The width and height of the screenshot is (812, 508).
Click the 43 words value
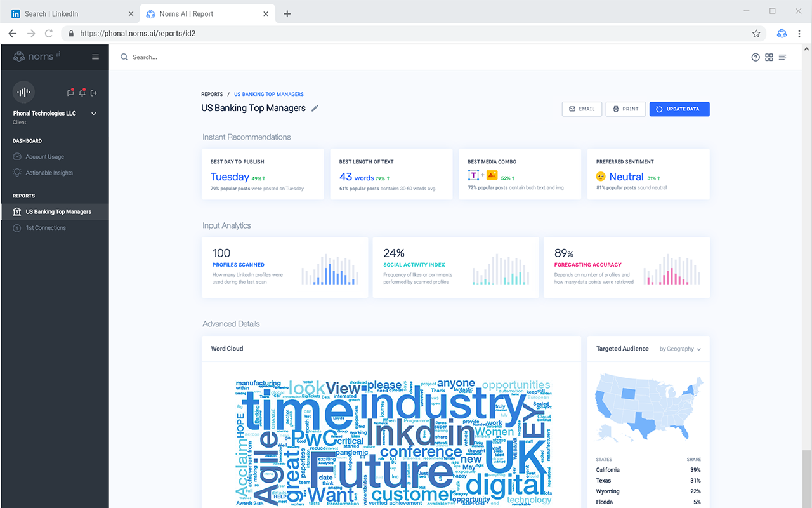357,177
